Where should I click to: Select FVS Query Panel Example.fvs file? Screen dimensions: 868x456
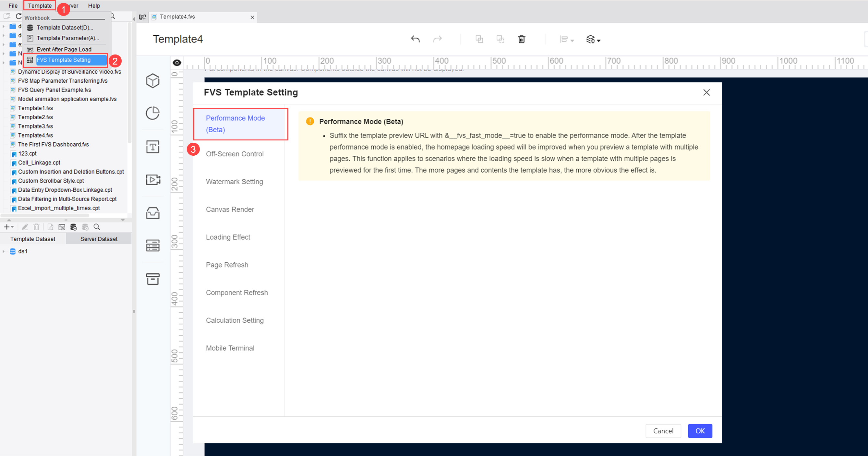click(54, 90)
